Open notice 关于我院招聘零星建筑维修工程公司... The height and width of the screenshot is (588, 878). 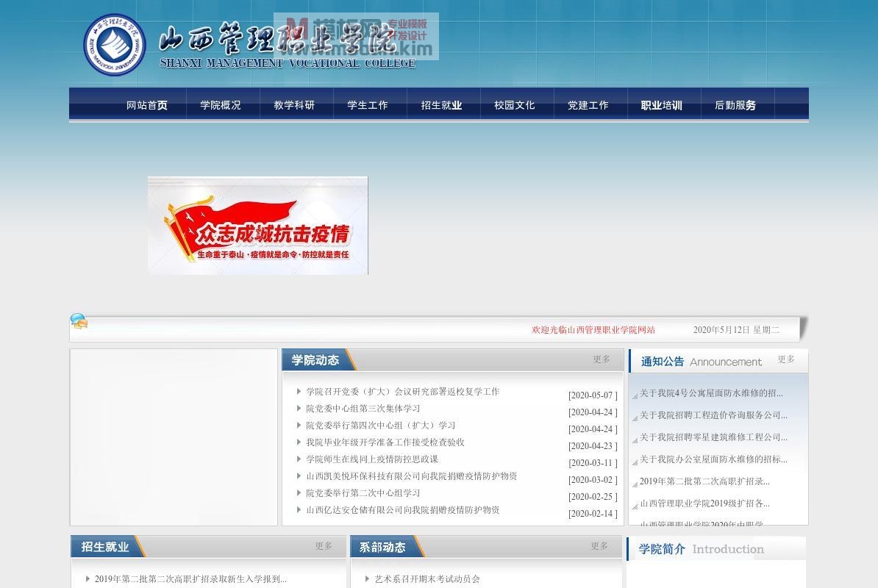[713, 437]
